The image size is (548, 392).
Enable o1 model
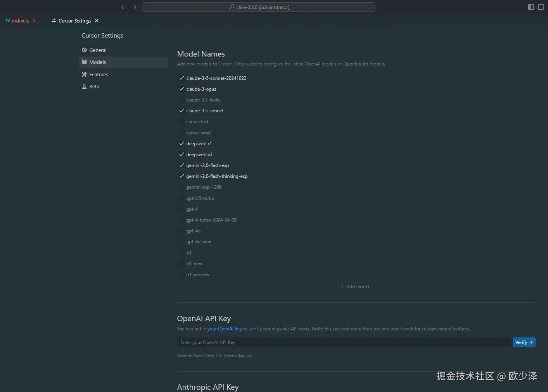(182, 253)
